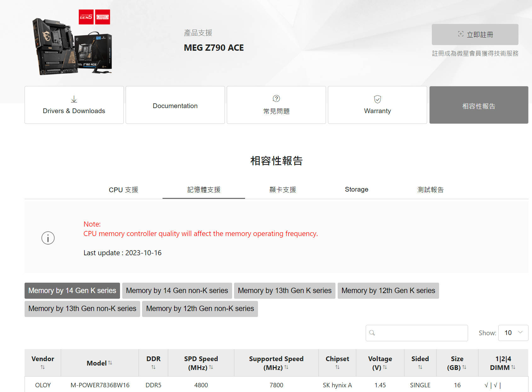The height and width of the screenshot is (392, 532).
Task: Open the 顯卡支援 tab
Action: pos(283,190)
